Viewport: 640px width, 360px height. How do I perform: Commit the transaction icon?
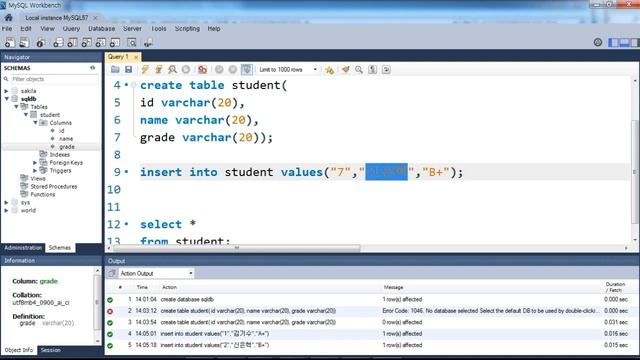tap(219, 69)
